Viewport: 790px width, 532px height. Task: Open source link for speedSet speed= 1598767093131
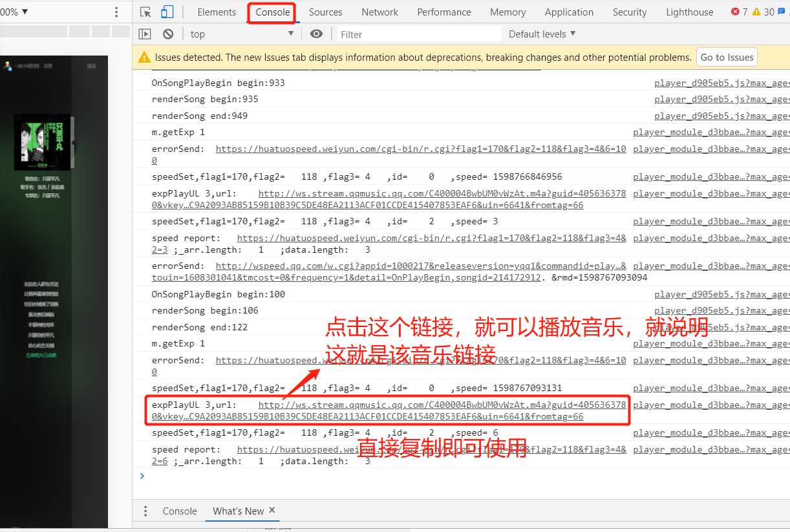tap(711, 388)
